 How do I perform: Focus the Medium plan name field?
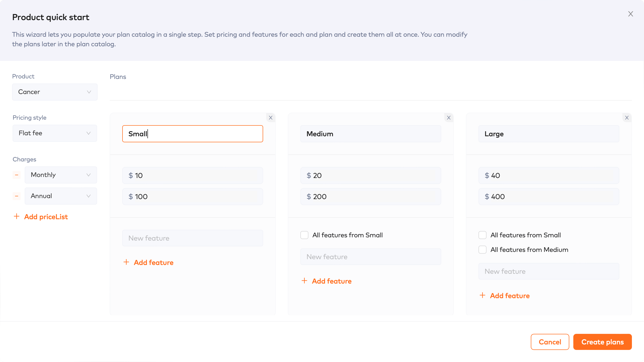click(371, 134)
